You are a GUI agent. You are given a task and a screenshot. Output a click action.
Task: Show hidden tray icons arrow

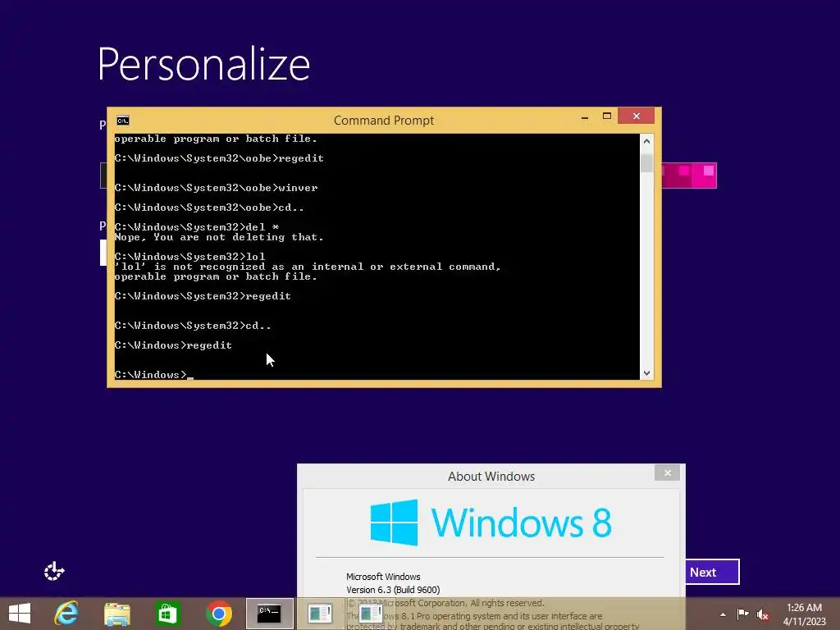click(x=723, y=614)
